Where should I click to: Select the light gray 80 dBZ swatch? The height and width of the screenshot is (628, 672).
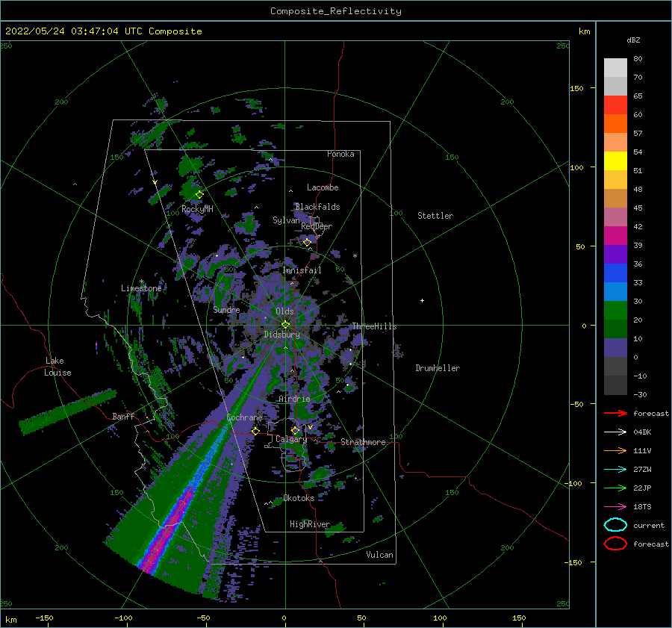click(615, 67)
